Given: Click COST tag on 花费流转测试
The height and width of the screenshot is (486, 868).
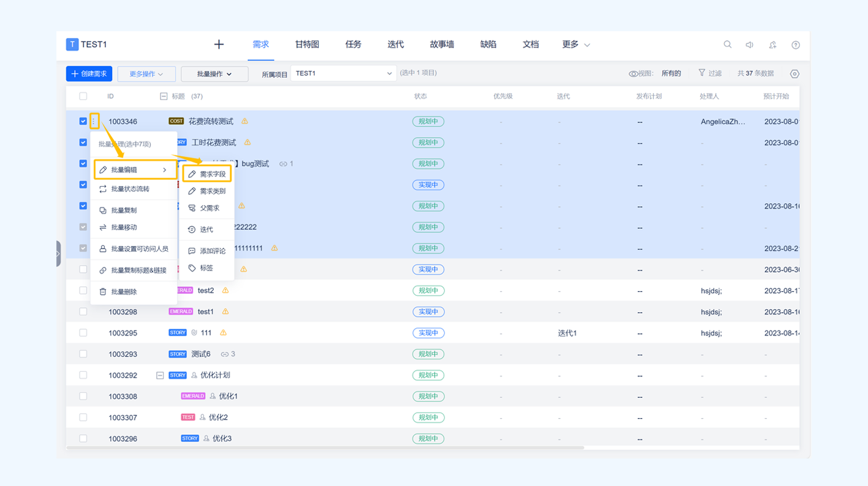Looking at the screenshot, I should 176,121.
